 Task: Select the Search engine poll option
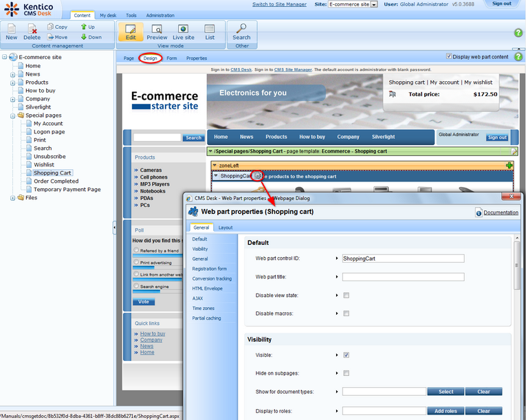[x=136, y=286]
